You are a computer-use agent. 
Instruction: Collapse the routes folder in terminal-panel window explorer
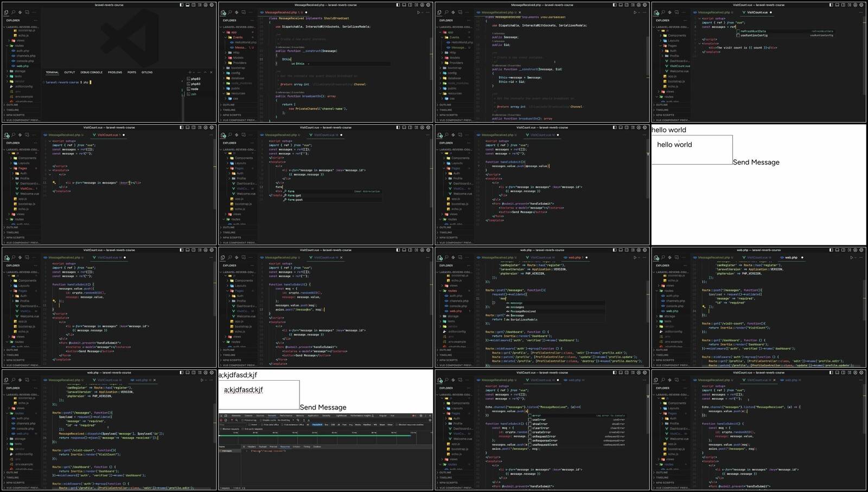[16, 46]
